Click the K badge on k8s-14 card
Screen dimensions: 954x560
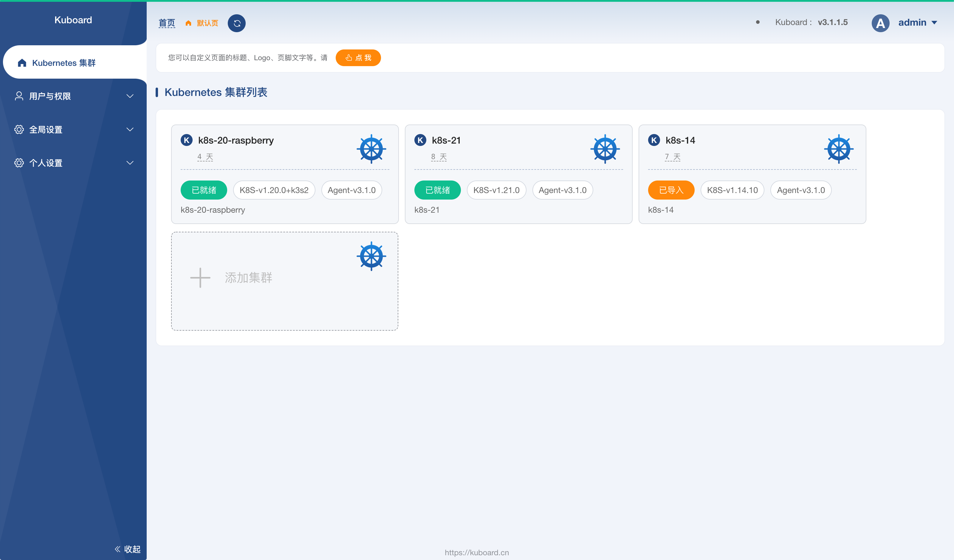(x=654, y=140)
